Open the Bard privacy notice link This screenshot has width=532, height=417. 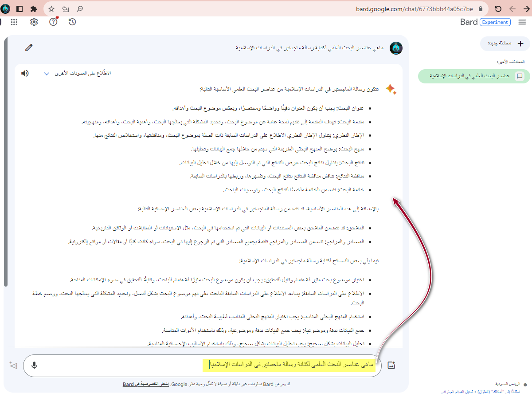click(x=146, y=384)
